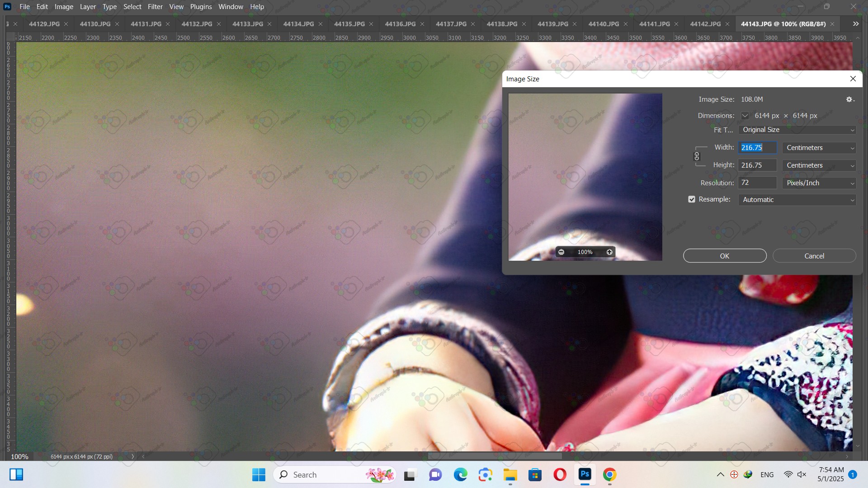Close the 44135.JPG tab
Image resolution: width=868 pixels, height=488 pixels.
pyautogui.click(x=371, y=24)
